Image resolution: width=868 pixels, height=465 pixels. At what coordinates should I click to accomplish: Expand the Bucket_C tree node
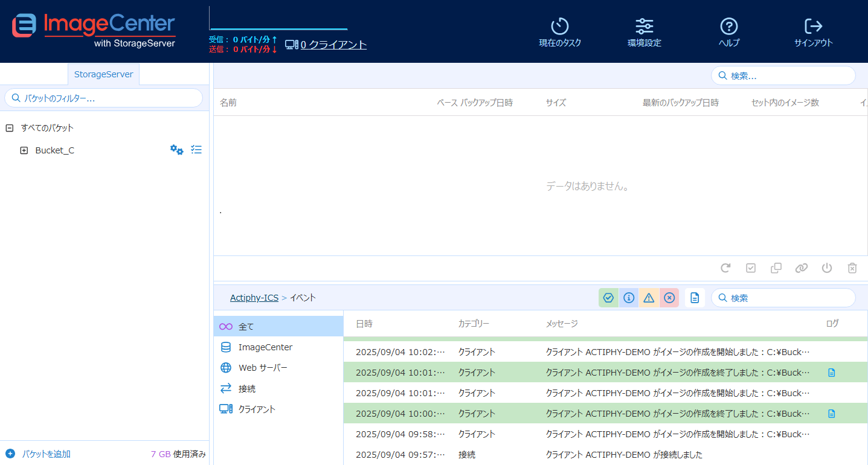[x=24, y=150]
